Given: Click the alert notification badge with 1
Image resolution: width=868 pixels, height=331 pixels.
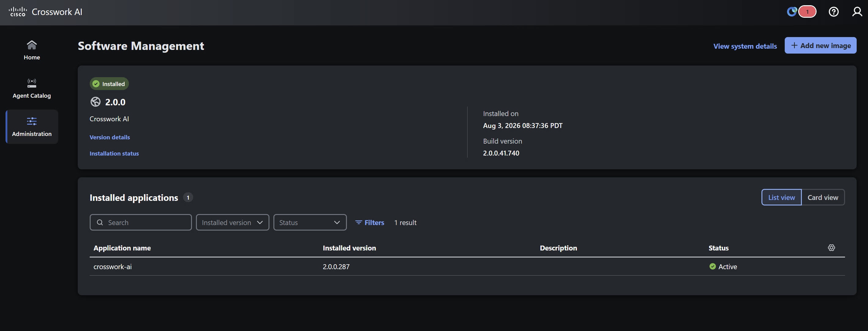Looking at the screenshot, I should point(807,12).
